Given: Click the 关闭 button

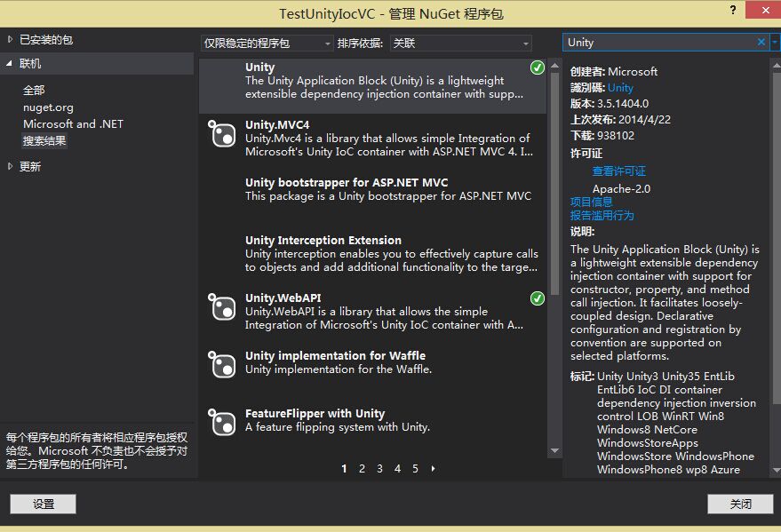Looking at the screenshot, I should 740,504.
